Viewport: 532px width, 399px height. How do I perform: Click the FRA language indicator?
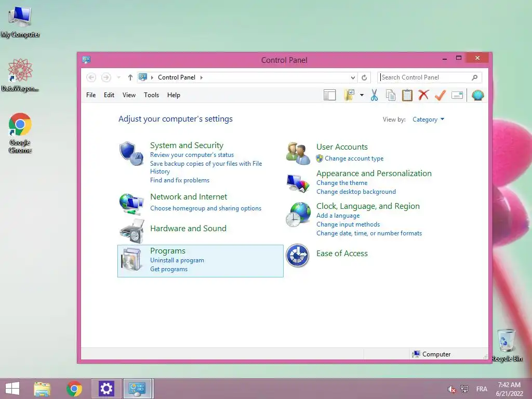point(482,389)
